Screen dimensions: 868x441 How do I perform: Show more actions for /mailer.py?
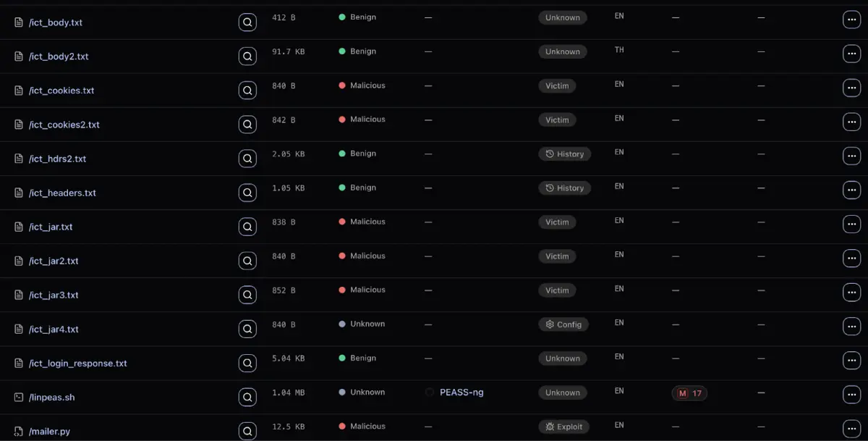851,429
